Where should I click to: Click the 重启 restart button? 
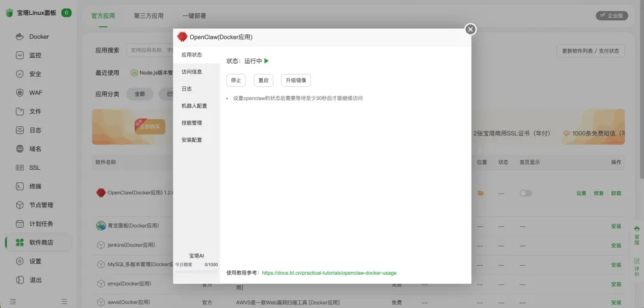(x=264, y=80)
